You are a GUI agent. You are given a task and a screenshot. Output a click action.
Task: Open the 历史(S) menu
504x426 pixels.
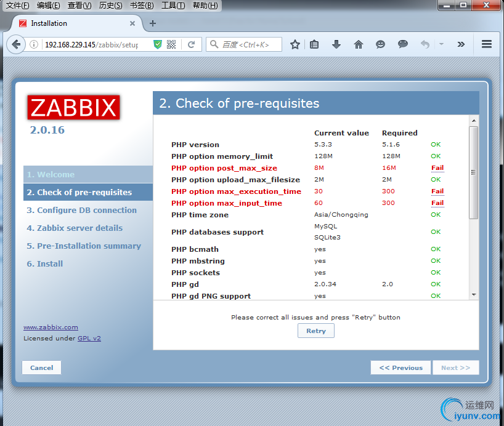coord(110,6)
